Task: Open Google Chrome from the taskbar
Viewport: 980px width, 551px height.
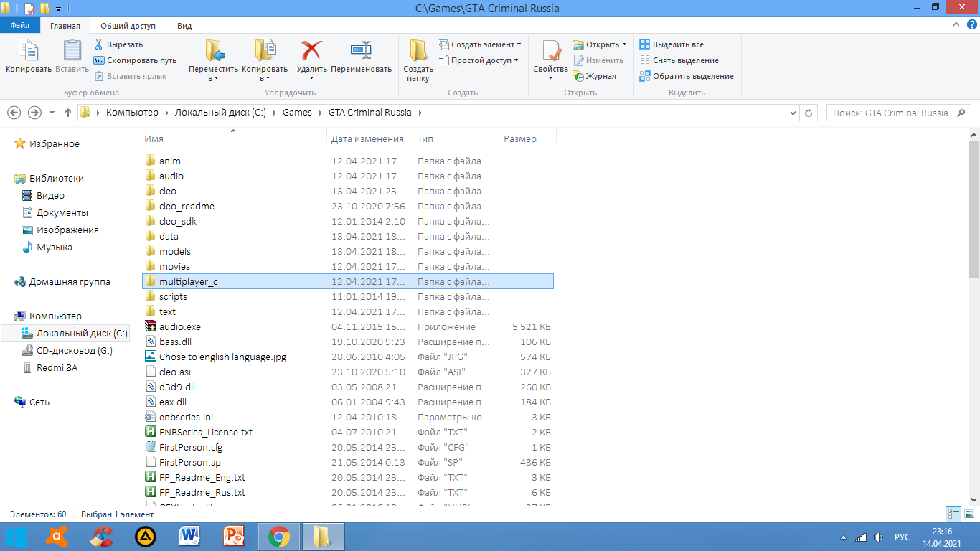Action: pos(278,537)
